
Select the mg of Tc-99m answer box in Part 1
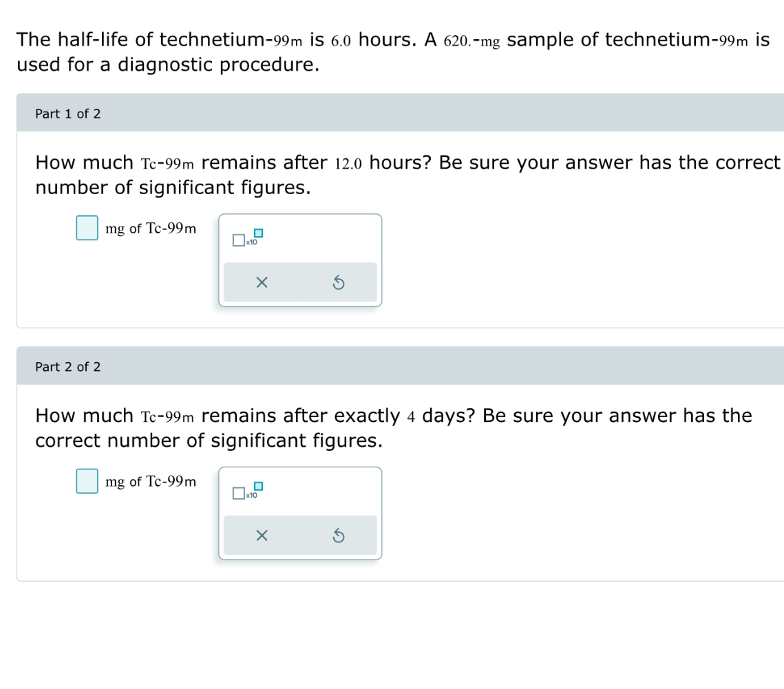pyautogui.click(x=86, y=228)
